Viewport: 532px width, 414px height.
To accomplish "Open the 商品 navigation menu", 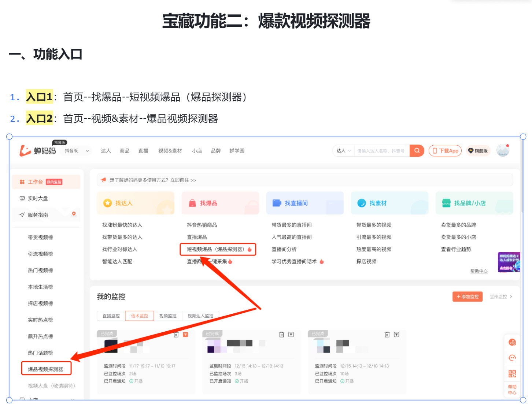I will tap(125, 151).
